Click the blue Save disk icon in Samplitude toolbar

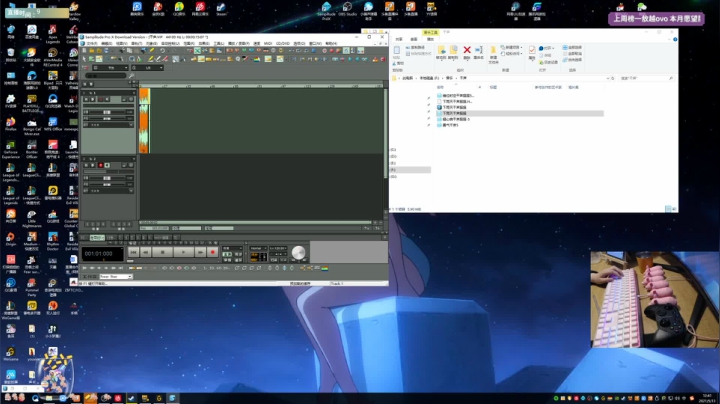pos(106,50)
